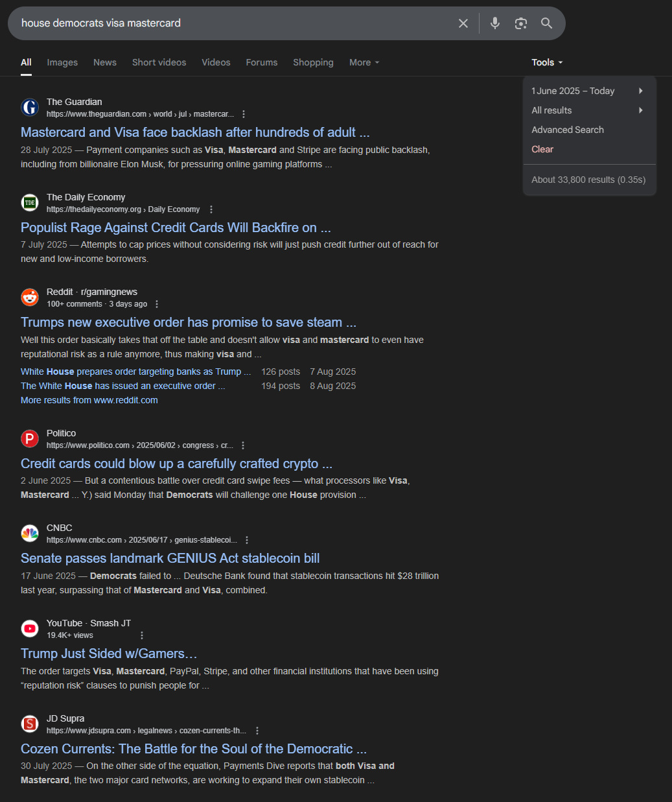Open the three-dot menu beside The Guardian result
Screen dimensions: 672x802
244,114
